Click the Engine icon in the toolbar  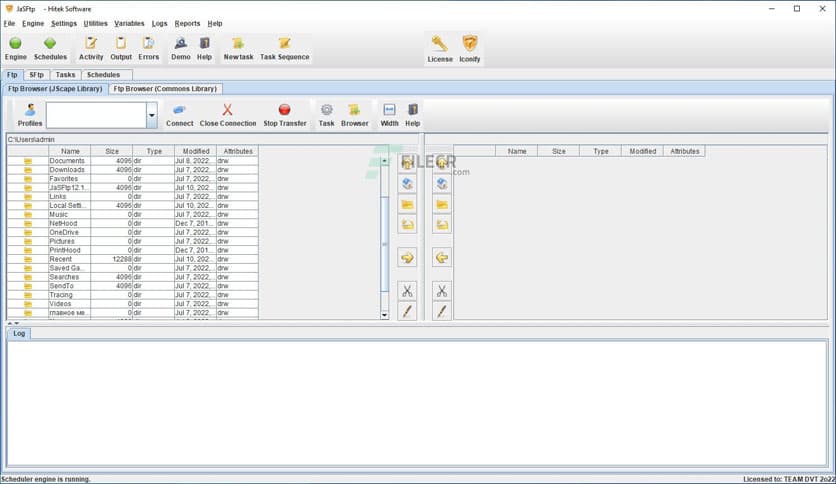(x=16, y=44)
